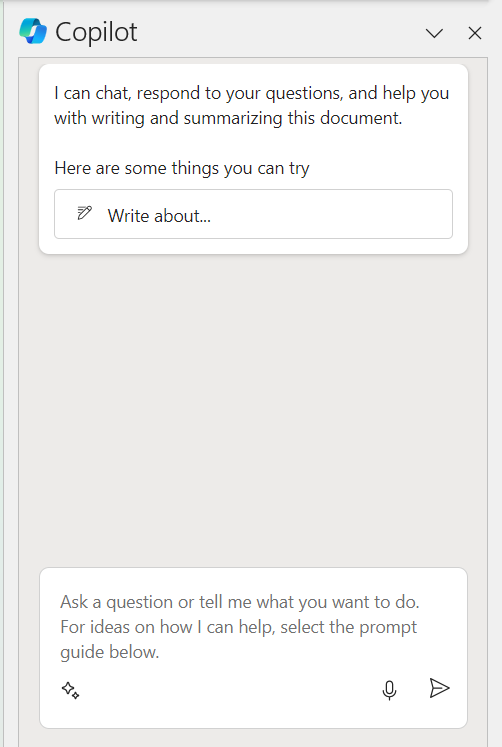Expand the Copilot pane options chevron

pyautogui.click(x=434, y=33)
